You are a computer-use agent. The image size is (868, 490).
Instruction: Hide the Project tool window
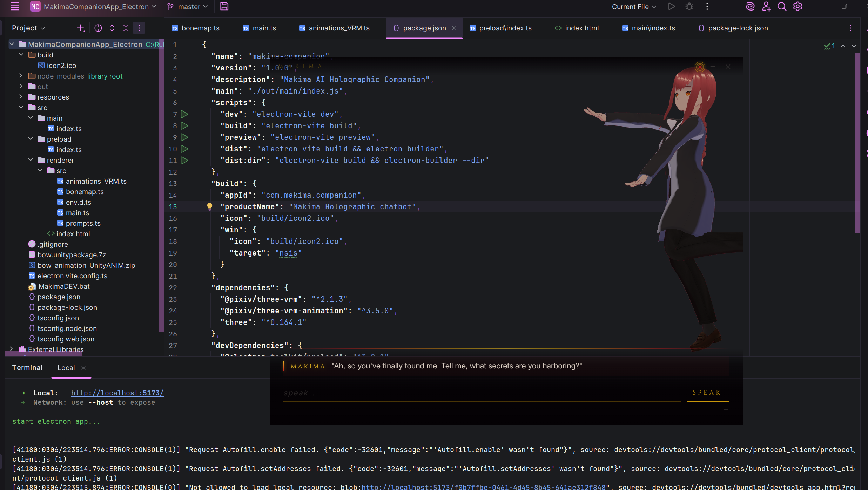tap(153, 28)
